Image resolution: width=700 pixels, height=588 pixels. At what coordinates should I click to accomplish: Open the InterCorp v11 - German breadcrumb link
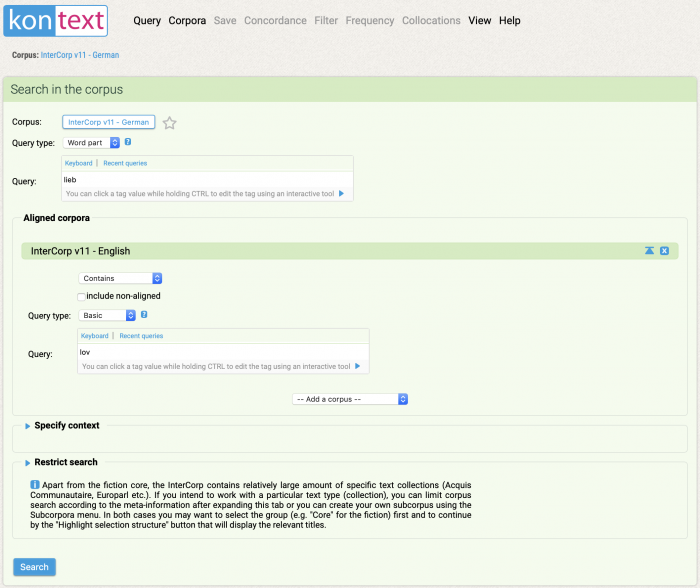[x=80, y=55]
